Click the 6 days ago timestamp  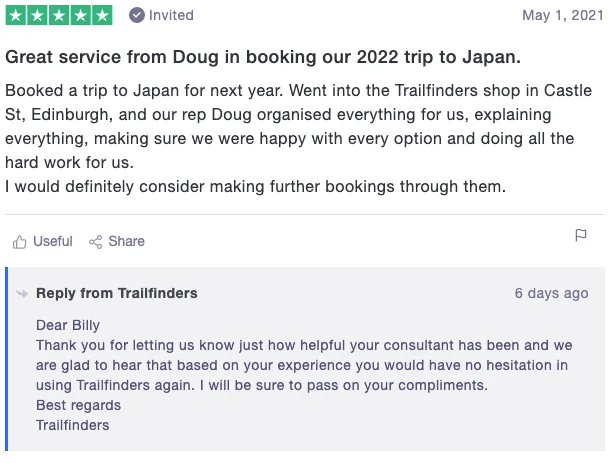click(551, 293)
